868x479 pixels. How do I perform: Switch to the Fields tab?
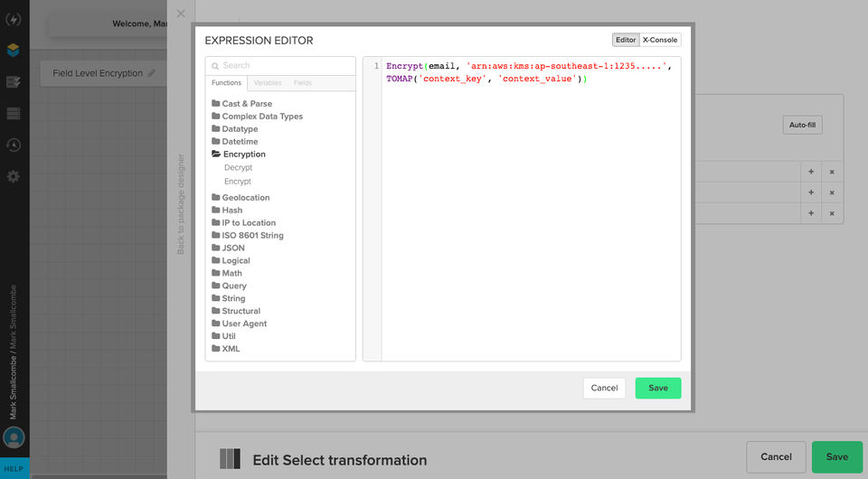tap(303, 83)
